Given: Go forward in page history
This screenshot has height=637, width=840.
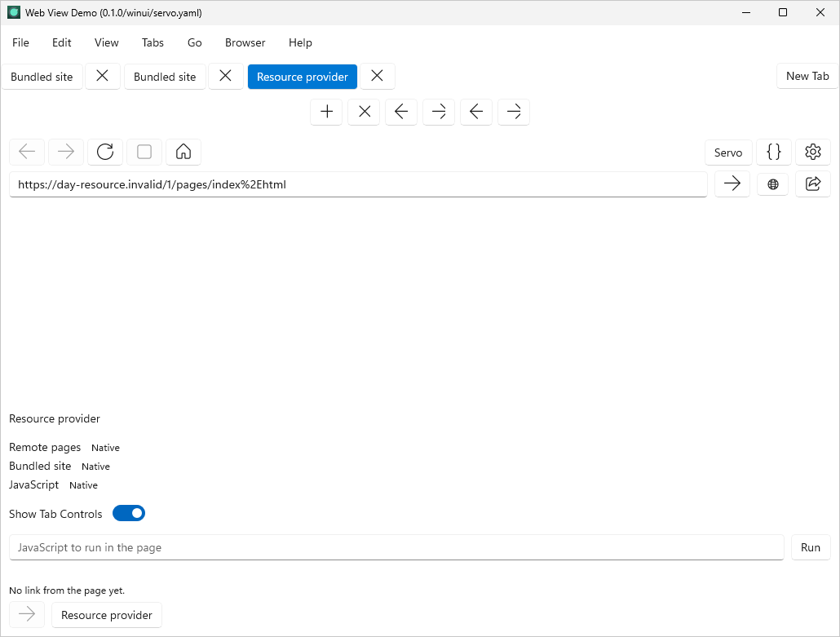Looking at the screenshot, I should tap(66, 153).
